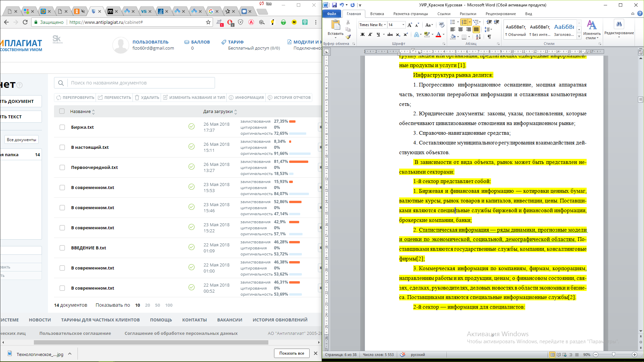Show paragraph marks with pilcrow icon
This screenshot has height=362, width=644.
(489, 37)
